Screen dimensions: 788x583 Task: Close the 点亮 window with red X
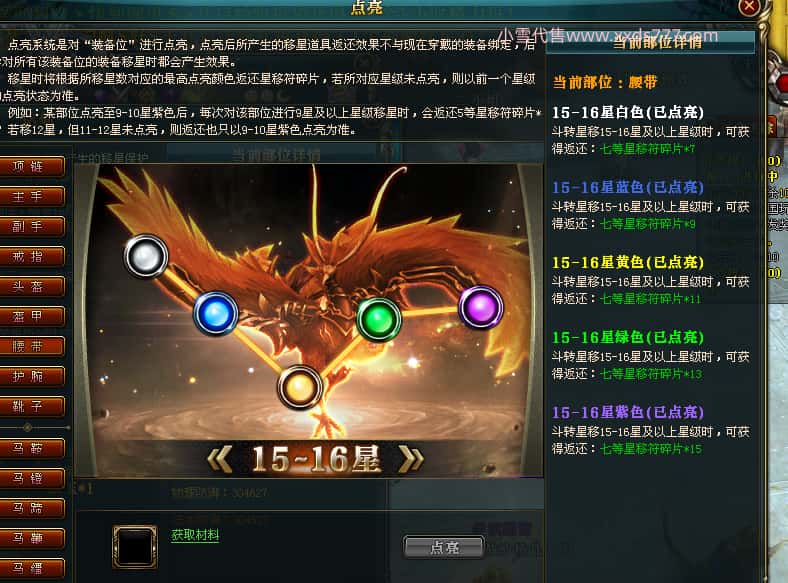pos(749,6)
